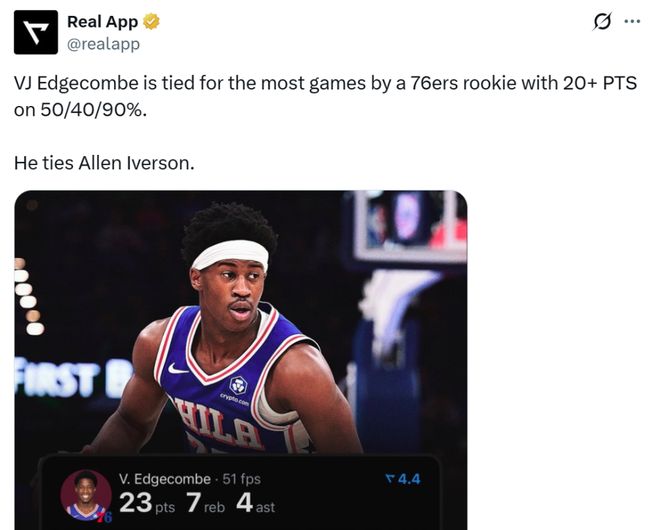This screenshot has width=660, height=530.
Task: Open the Grok explain post icon
Action: (602, 22)
